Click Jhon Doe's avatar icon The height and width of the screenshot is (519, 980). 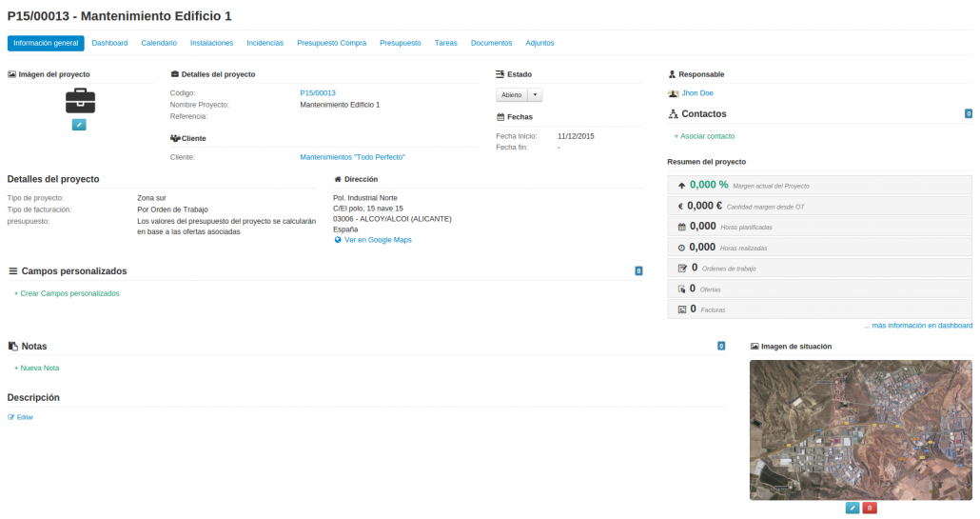(x=674, y=93)
